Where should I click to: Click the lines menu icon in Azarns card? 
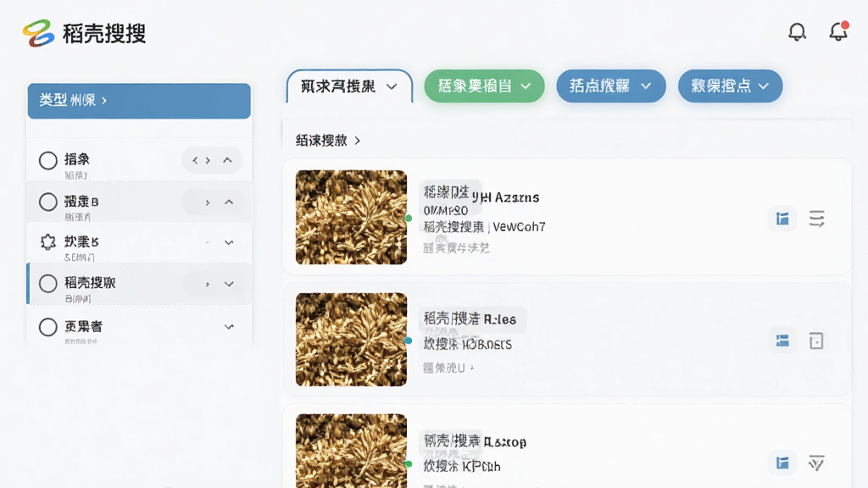pyautogui.click(x=816, y=219)
